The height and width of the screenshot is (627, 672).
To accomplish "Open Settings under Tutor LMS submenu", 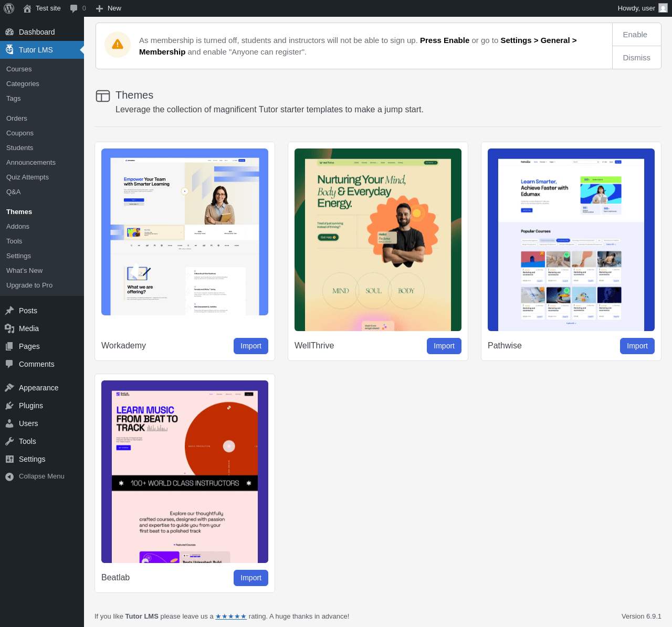I will 19,256.
